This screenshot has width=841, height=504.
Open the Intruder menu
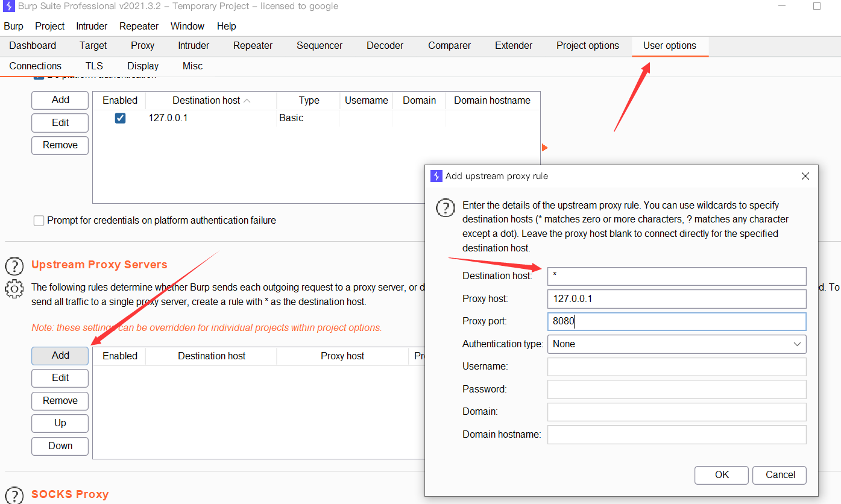point(92,27)
